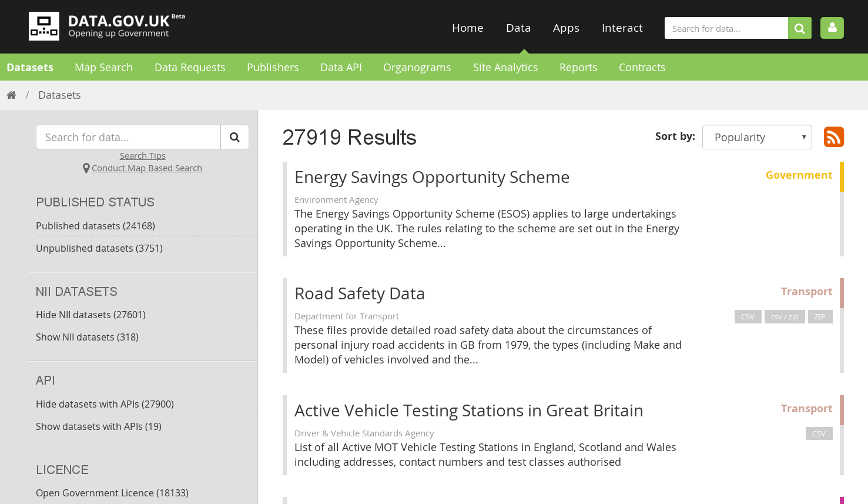Open Conduct Map Based Search link
This screenshot has height=504, width=868.
[147, 168]
